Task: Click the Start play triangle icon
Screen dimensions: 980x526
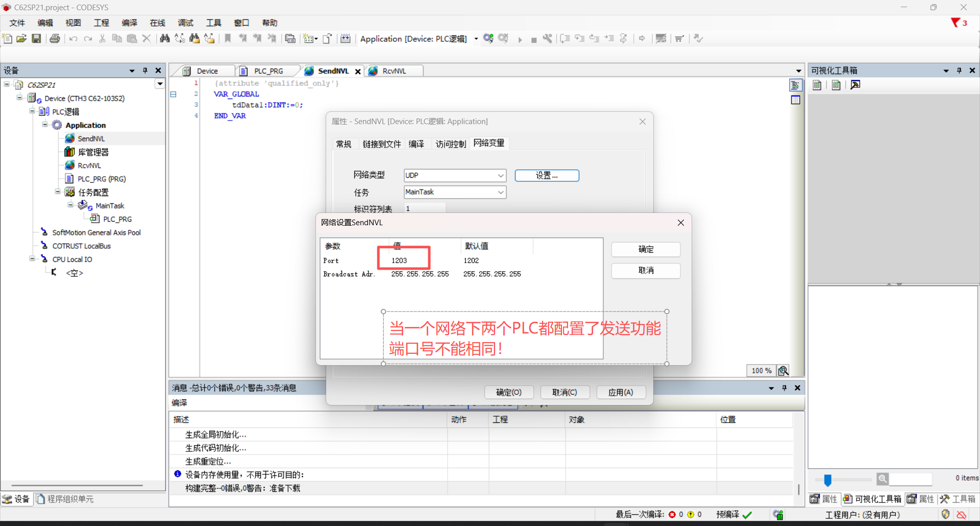Action: click(x=520, y=40)
